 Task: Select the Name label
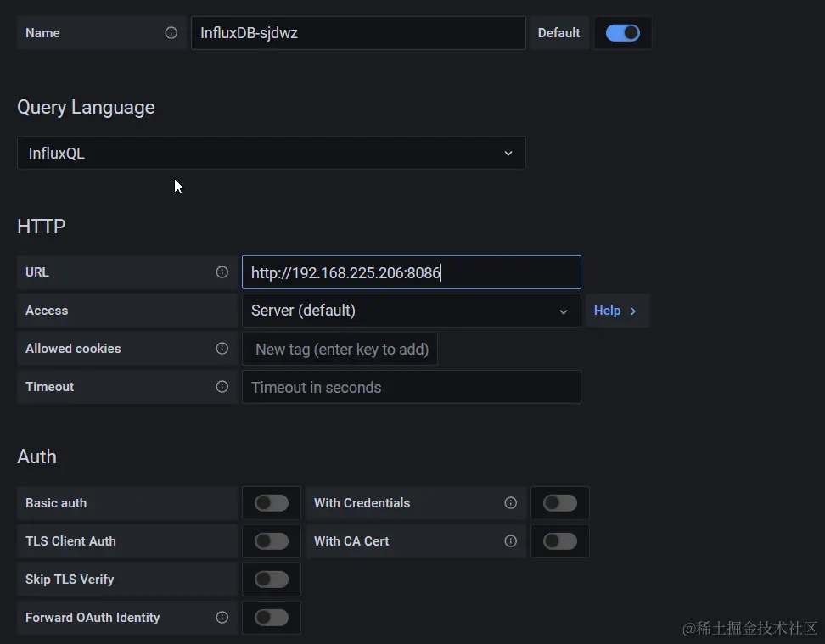coord(42,32)
